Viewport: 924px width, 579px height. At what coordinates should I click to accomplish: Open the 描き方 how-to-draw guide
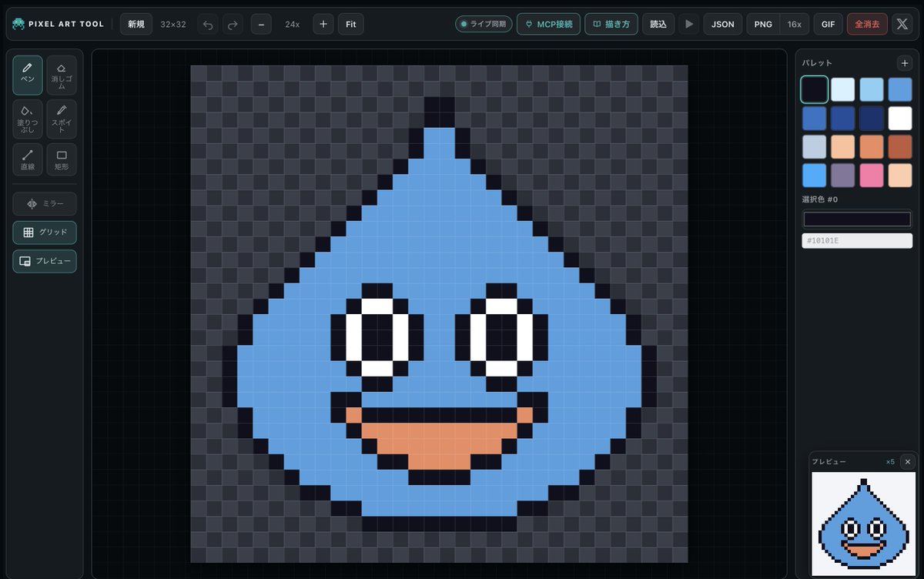[x=611, y=24]
